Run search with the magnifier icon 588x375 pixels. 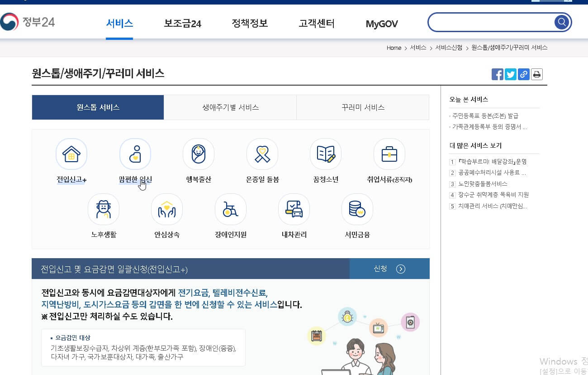(x=561, y=21)
